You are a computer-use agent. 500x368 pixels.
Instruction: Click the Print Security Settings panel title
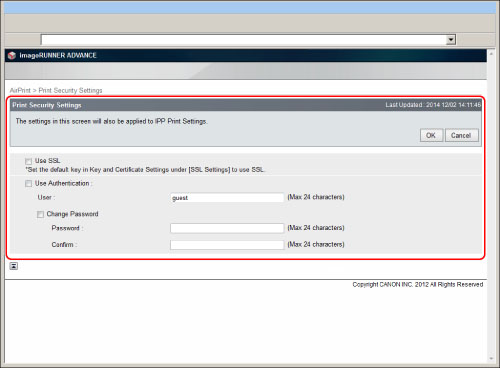click(47, 105)
